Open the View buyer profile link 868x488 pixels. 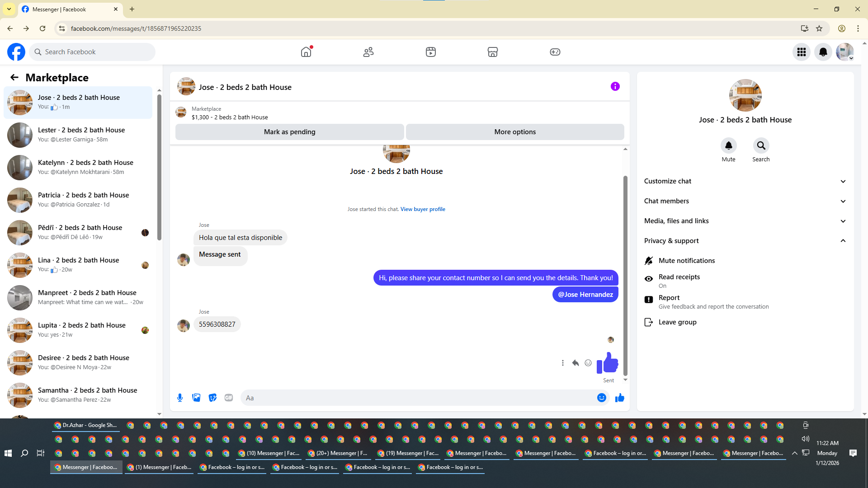point(422,209)
